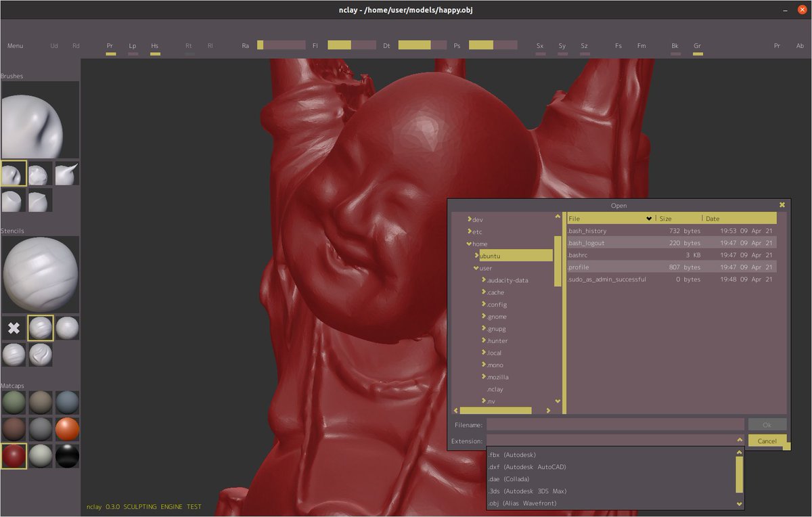Click the Fm toolbar button
The image size is (812, 517).
[641, 46]
